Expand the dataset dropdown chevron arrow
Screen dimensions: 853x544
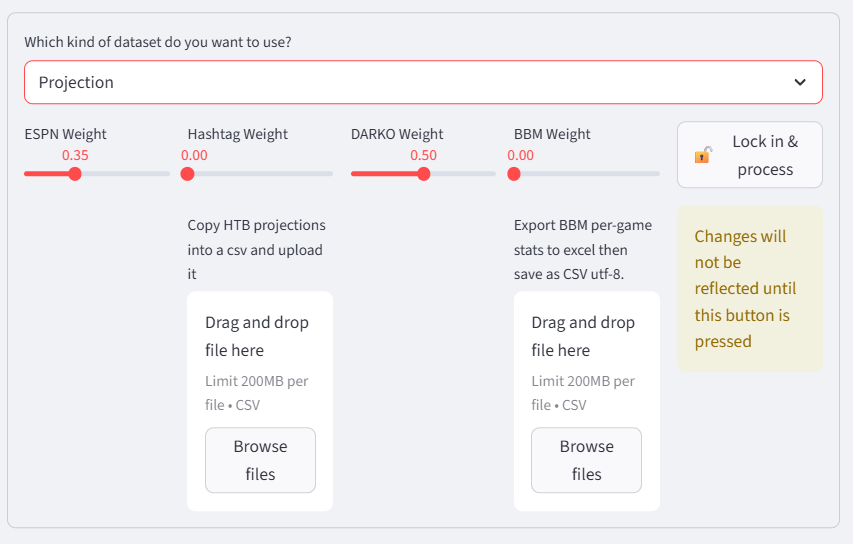(800, 83)
